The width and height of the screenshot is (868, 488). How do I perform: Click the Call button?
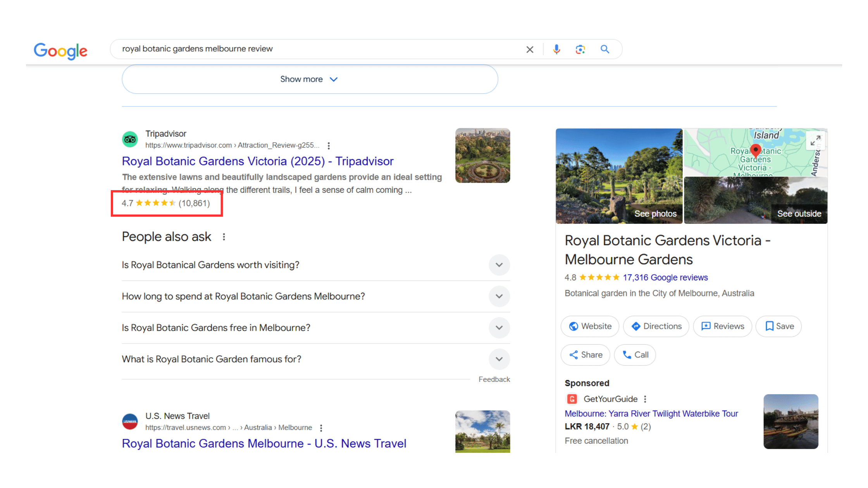point(635,355)
